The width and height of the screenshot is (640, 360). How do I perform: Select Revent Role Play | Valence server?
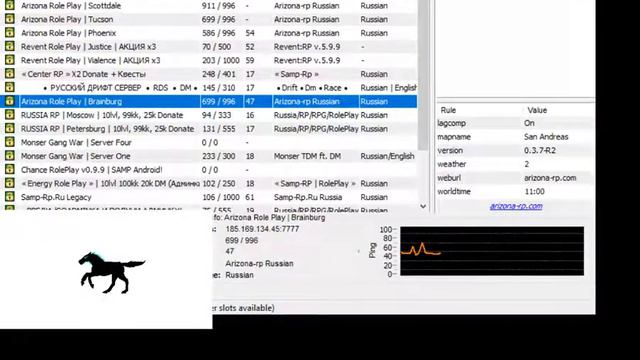91,60
